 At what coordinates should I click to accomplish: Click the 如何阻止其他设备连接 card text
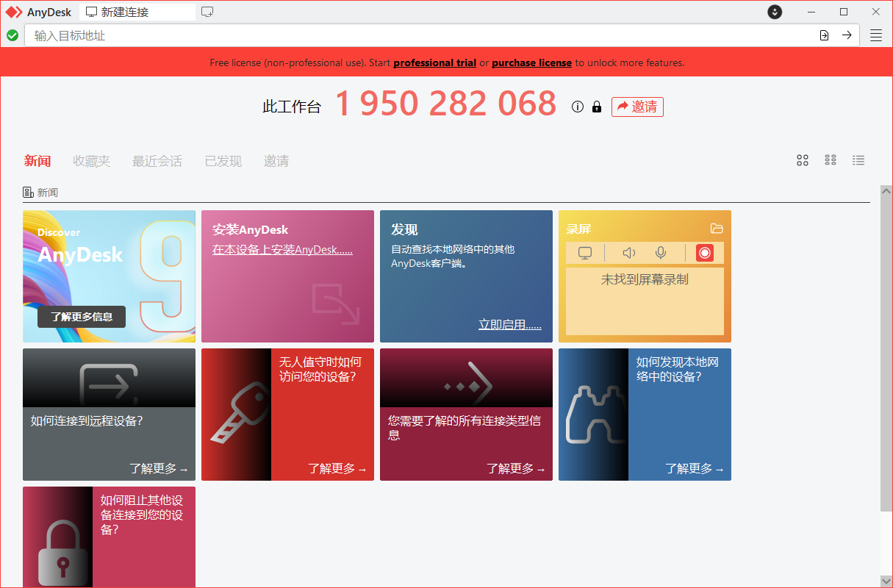142,514
